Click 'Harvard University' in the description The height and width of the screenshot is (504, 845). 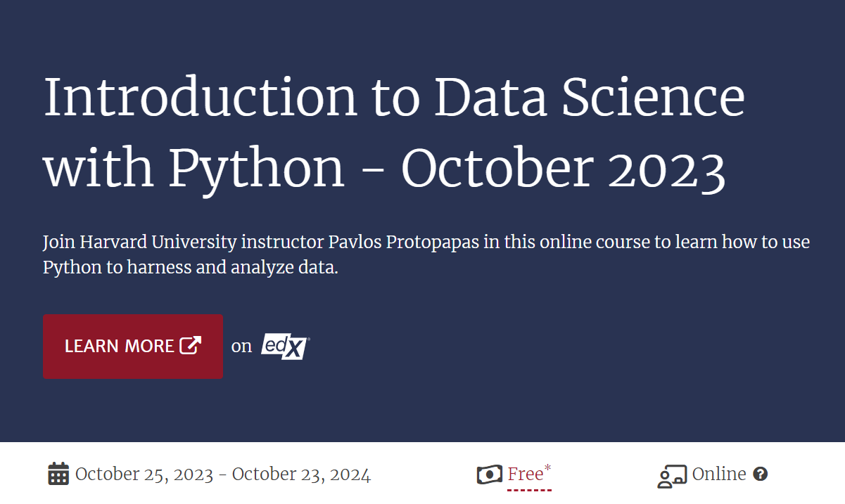point(158,243)
